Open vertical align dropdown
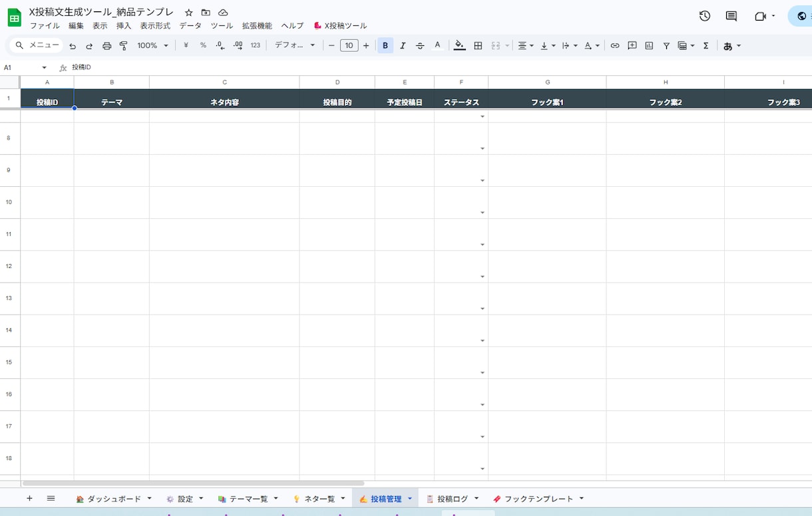812x516 pixels. [548, 46]
